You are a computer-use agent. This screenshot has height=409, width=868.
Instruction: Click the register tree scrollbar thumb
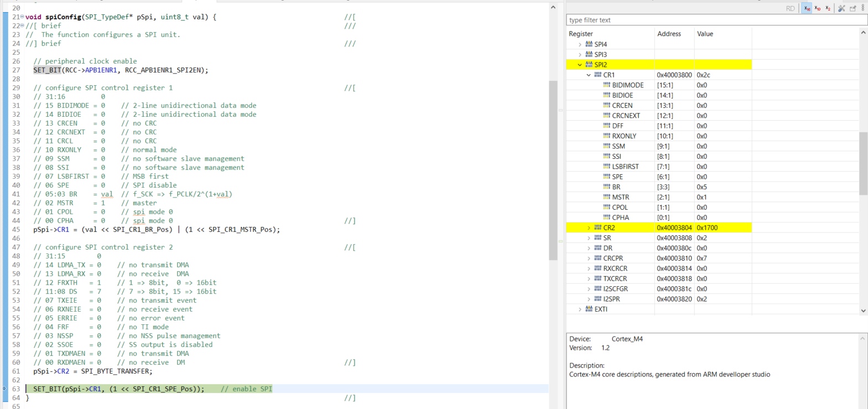pos(863,163)
